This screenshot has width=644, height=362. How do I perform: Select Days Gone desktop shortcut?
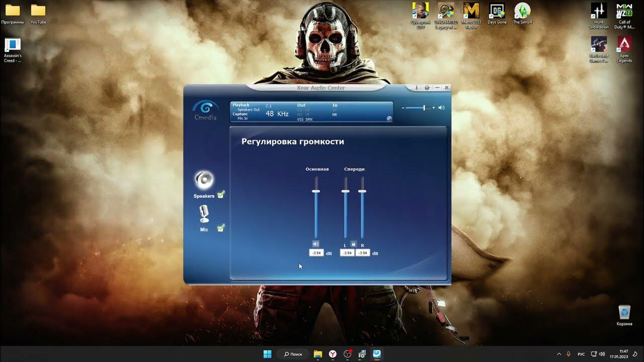click(497, 14)
